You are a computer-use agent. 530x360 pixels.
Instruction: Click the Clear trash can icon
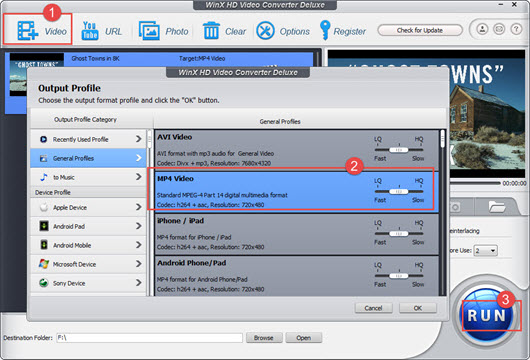pos(211,31)
